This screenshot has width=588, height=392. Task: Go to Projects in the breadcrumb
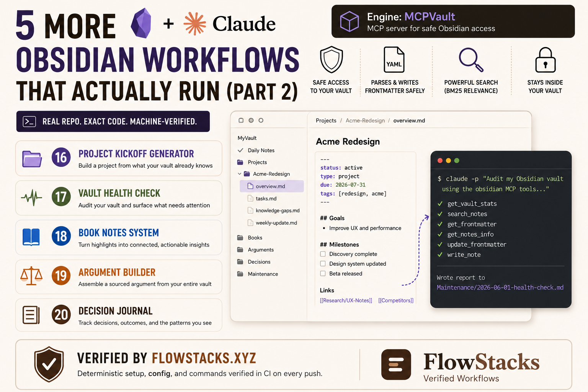[x=326, y=121]
